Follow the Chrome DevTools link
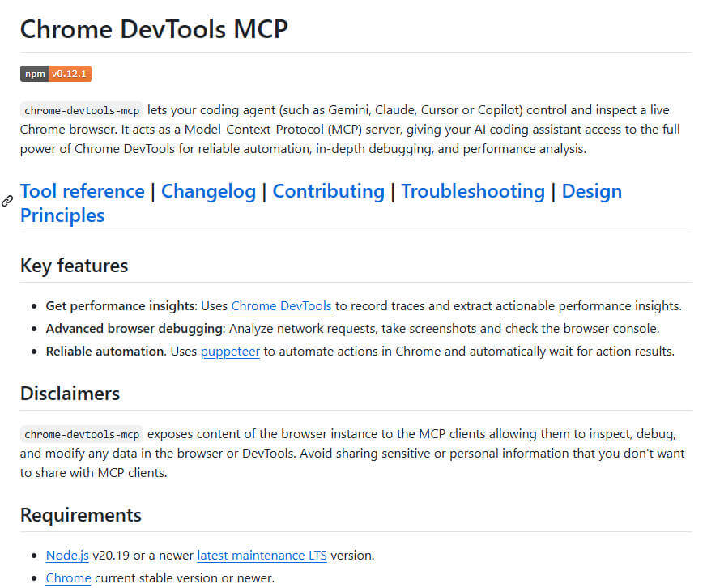 tap(281, 306)
